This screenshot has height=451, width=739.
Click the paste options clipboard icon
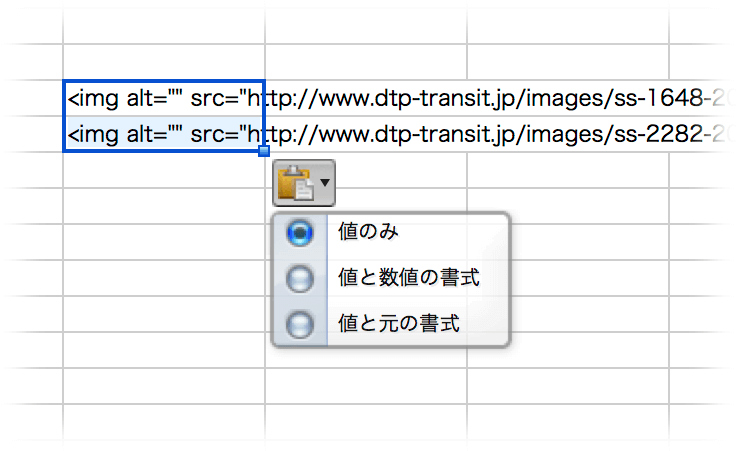296,183
